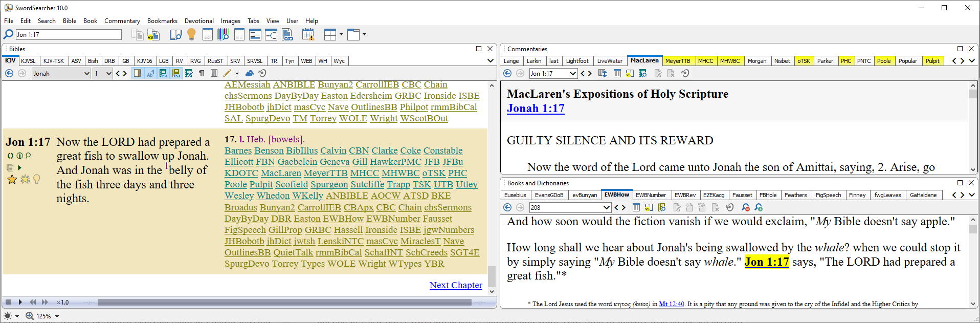This screenshot has width=980, height=323.
Task: Click the cloud icon in Bibles toolbar
Action: [x=250, y=73]
